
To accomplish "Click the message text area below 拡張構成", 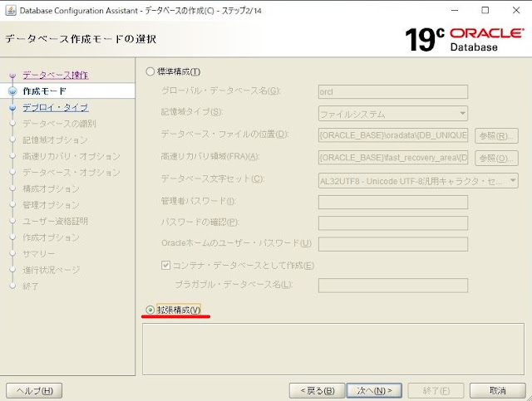I will [333, 350].
